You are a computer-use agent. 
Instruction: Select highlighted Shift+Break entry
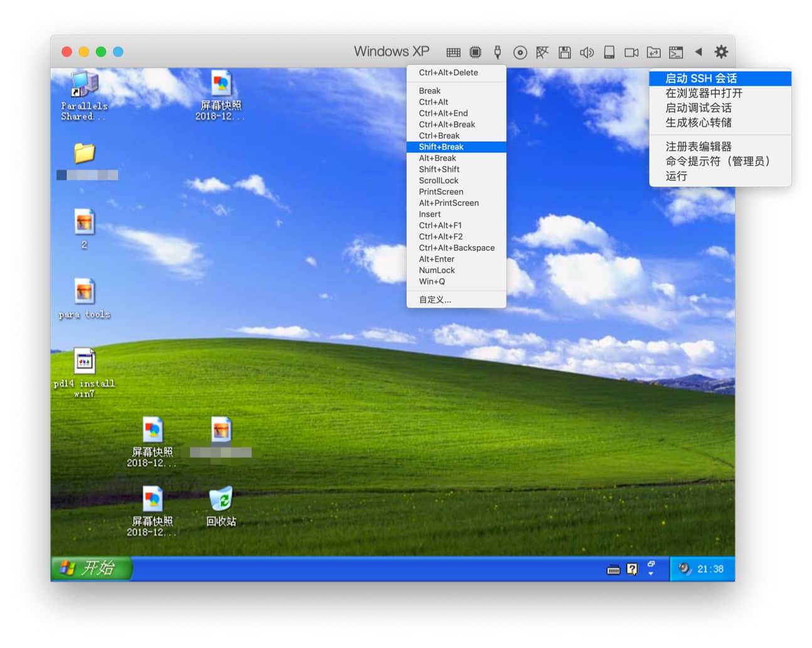(x=456, y=147)
